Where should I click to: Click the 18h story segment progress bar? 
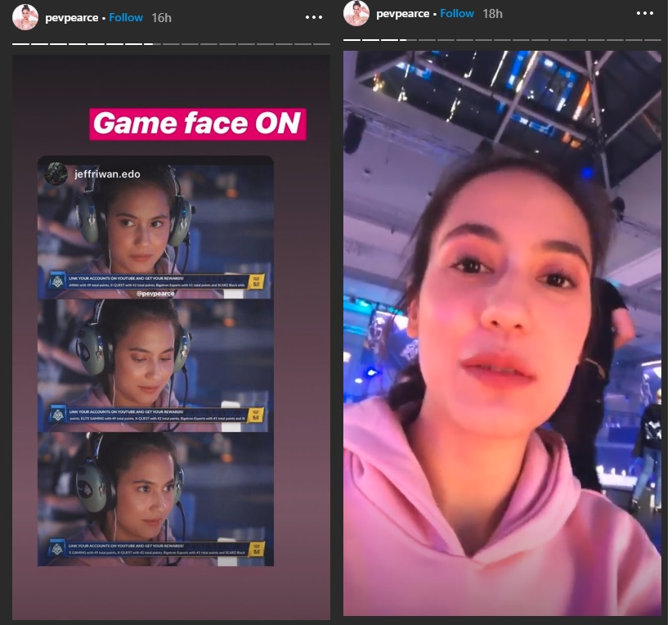(502, 40)
